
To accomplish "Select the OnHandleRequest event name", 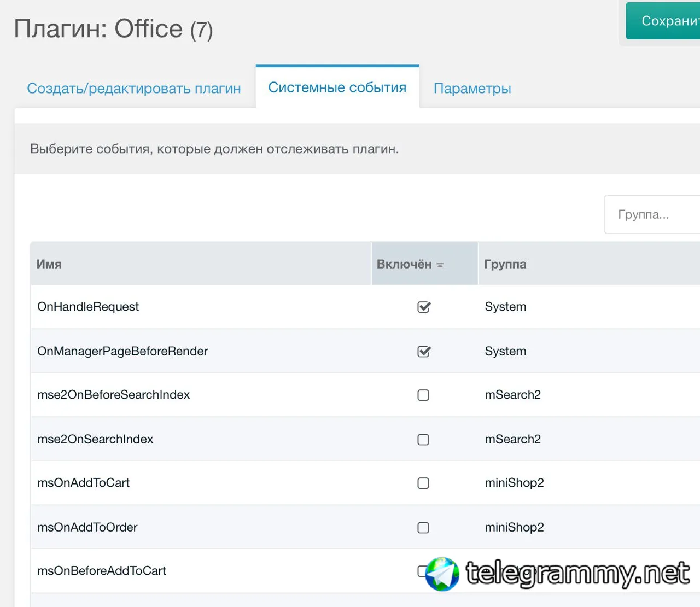I will coord(88,307).
